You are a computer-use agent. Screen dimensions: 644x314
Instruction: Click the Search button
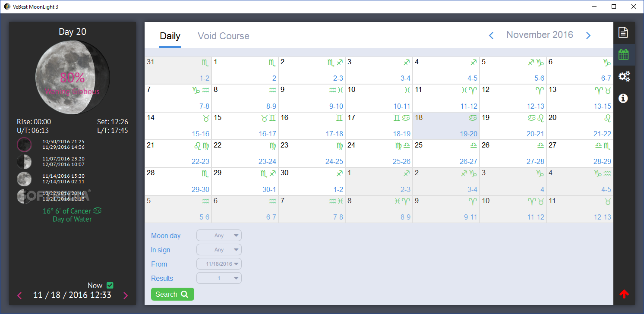tap(173, 294)
